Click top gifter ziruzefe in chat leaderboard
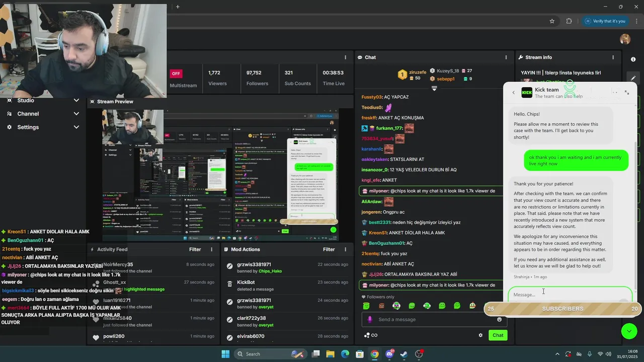The image size is (644, 362). (x=417, y=72)
